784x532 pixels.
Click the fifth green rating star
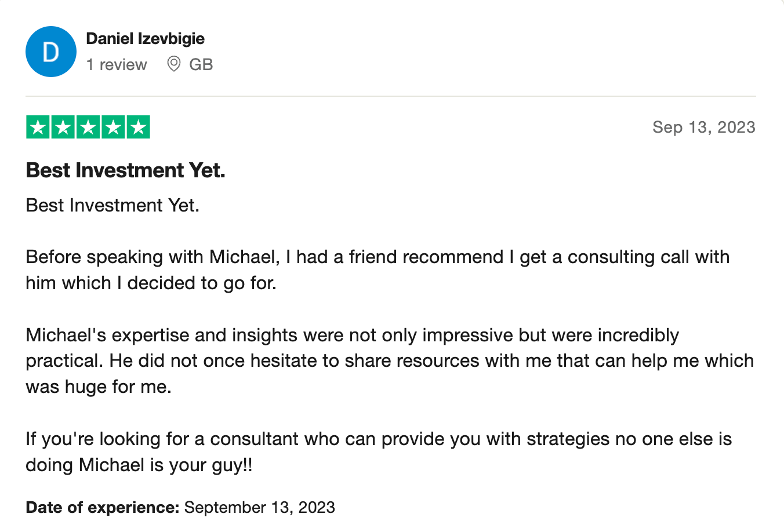pos(138,127)
